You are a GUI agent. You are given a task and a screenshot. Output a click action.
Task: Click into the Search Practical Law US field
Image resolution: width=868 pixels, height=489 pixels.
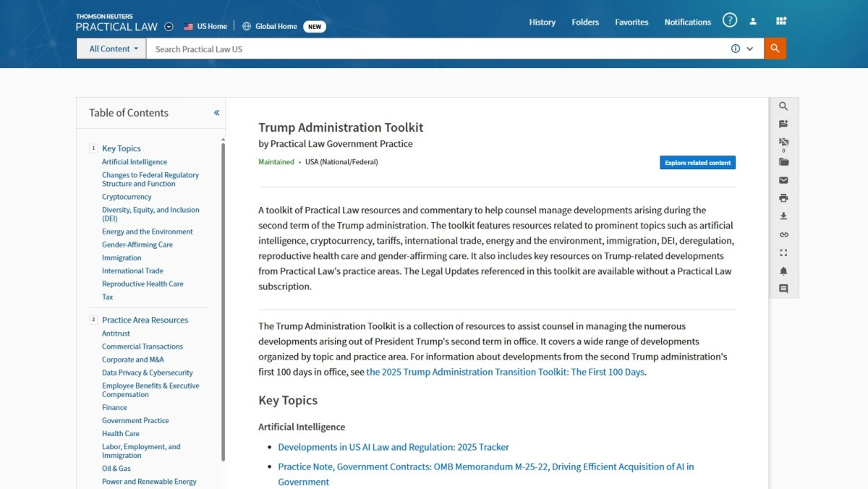point(434,48)
